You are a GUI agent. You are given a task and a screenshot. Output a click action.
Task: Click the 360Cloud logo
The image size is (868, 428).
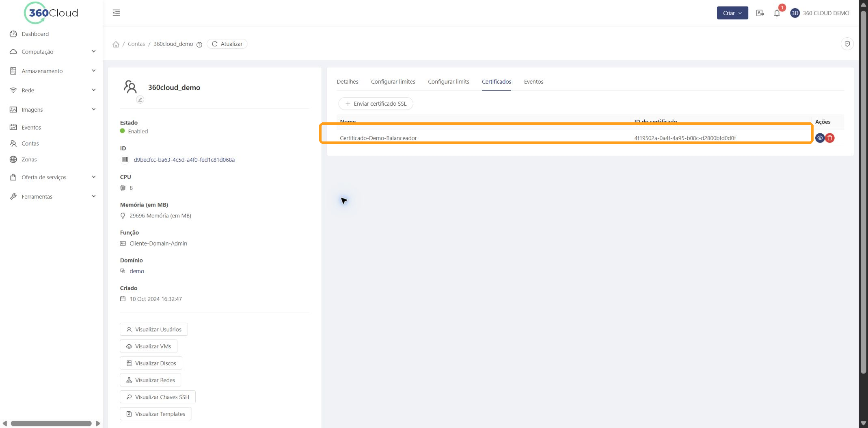tap(51, 13)
